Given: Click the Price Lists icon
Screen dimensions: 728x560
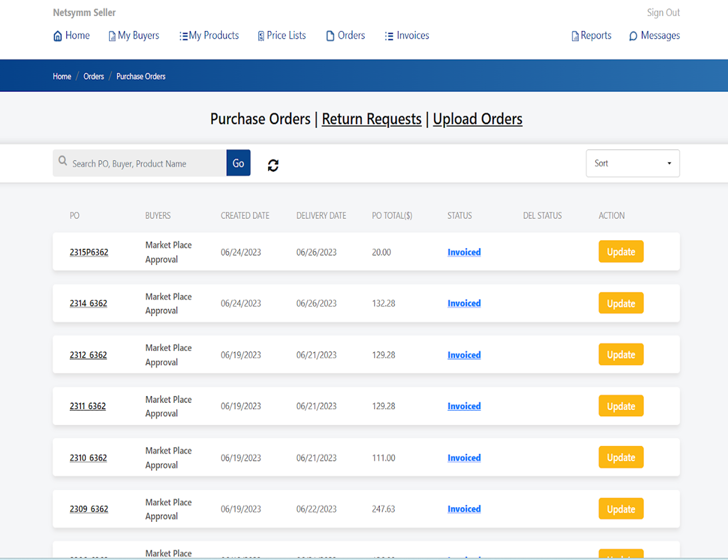Looking at the screenshot, I should pyautogui.click(x=261, y=36).
